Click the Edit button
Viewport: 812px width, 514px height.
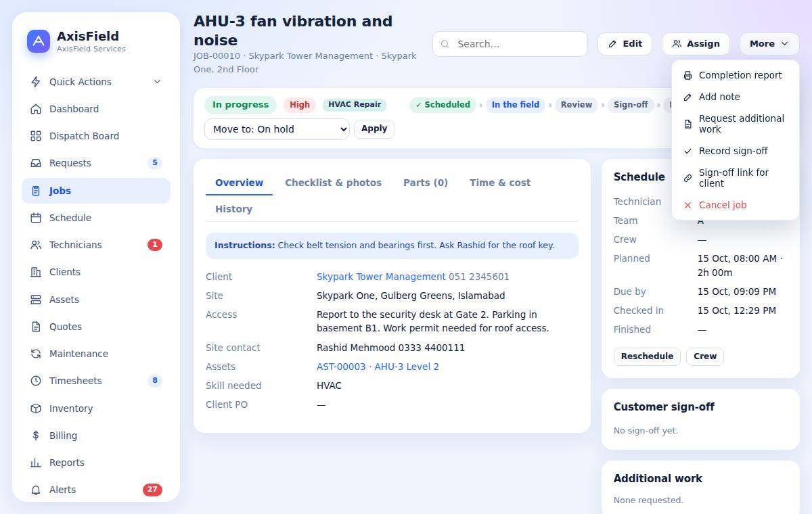click(625, 44)
